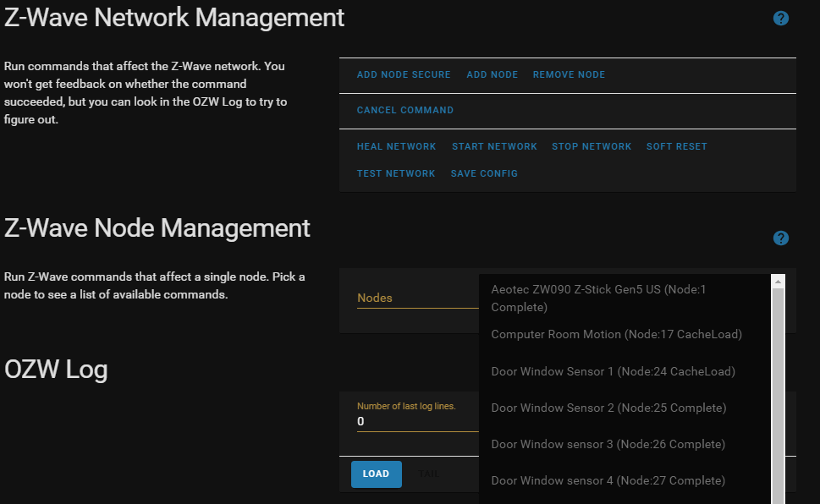
Task: Click the node list scrollbar up arrow
Action: pos(779,282)
